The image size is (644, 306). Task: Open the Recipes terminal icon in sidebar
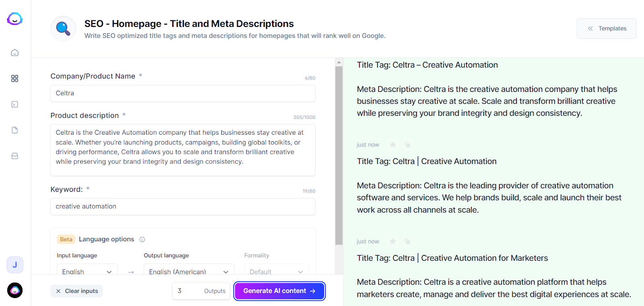click(15, 105)
